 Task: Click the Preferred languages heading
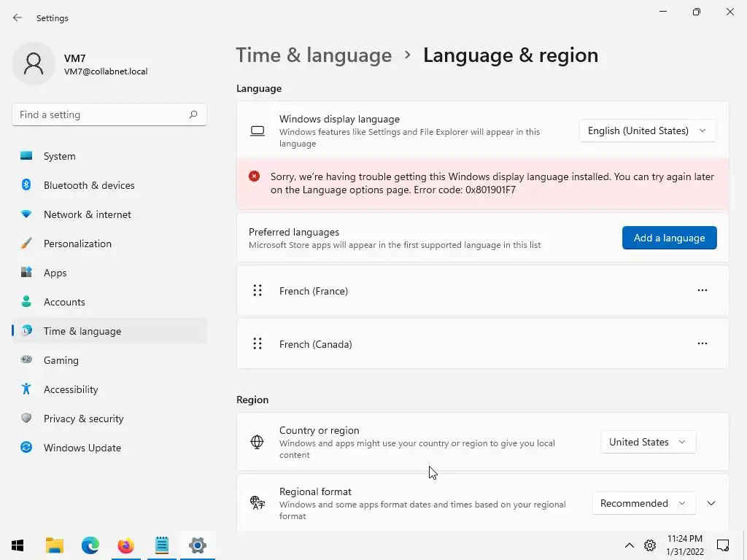(x=294, y=232)
